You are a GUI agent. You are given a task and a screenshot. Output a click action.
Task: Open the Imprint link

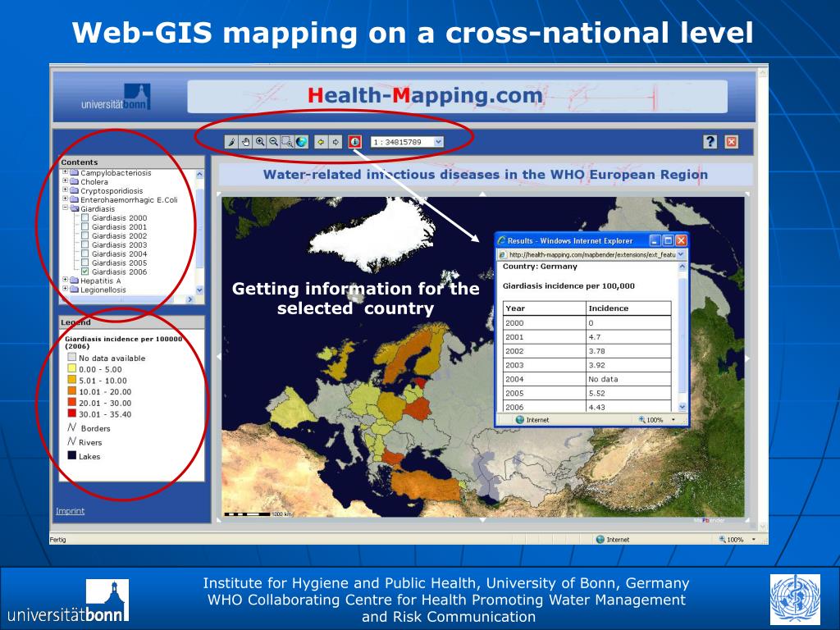pos(71,511)
